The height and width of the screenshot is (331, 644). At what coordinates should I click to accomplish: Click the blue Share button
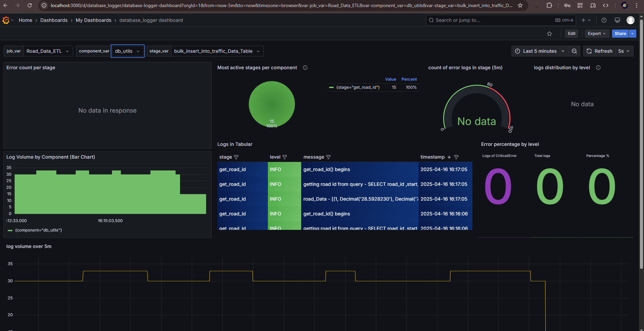620,34
